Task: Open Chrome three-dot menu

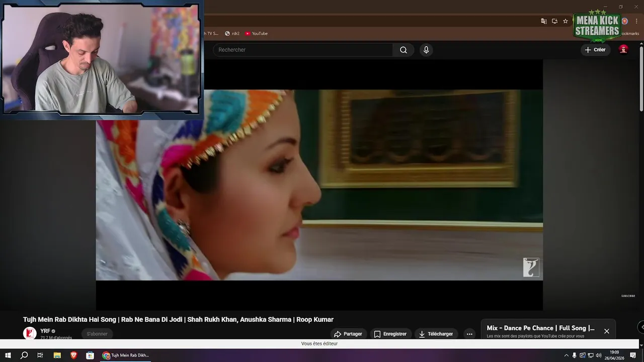Action: [x=636, y=21]
